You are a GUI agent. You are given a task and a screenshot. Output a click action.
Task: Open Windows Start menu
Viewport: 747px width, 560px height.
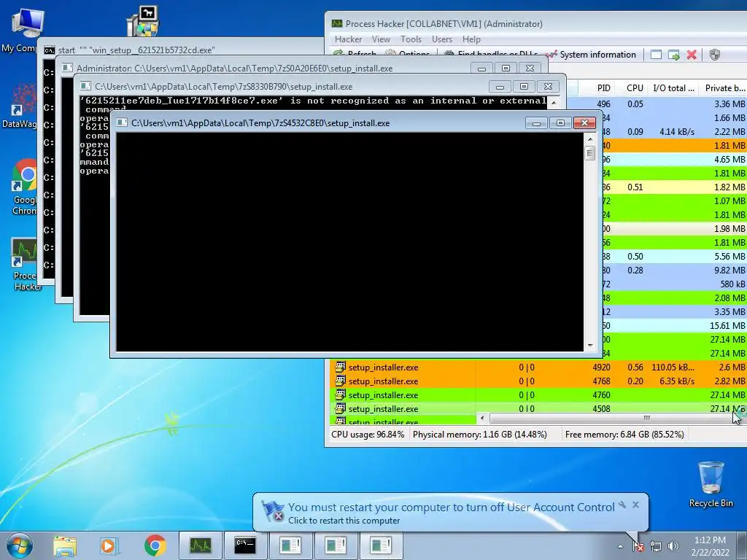[x=20, y=545]
